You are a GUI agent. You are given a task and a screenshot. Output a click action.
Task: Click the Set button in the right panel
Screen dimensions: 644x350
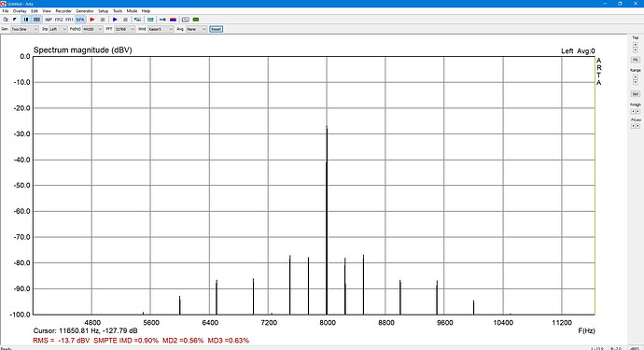pos(636,93)
